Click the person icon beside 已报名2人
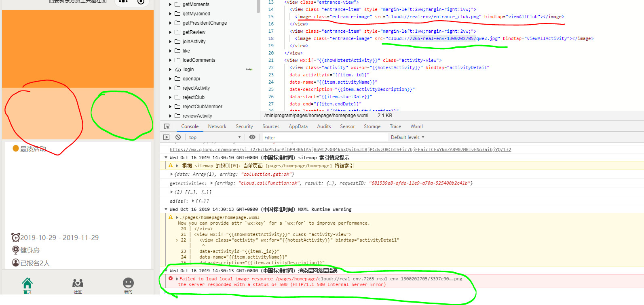Viewport: 644px width, 305px height. click(x=15, y=263)
